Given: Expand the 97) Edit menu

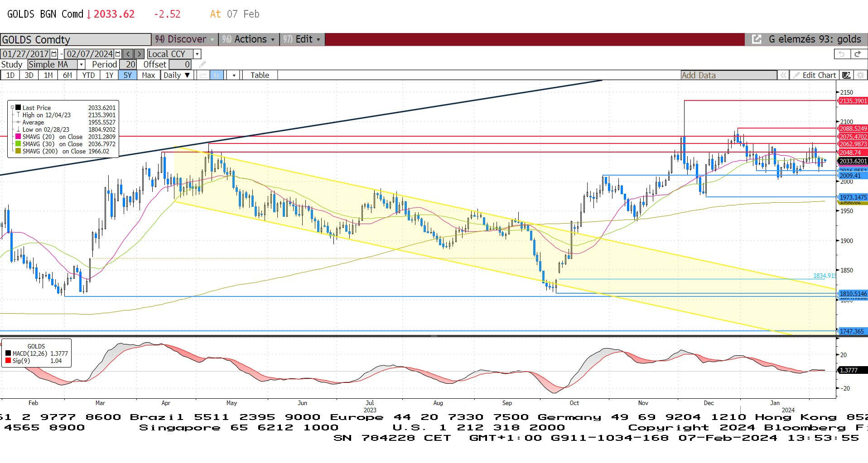Looking at the screenshot, I should (x=302, y=39).
